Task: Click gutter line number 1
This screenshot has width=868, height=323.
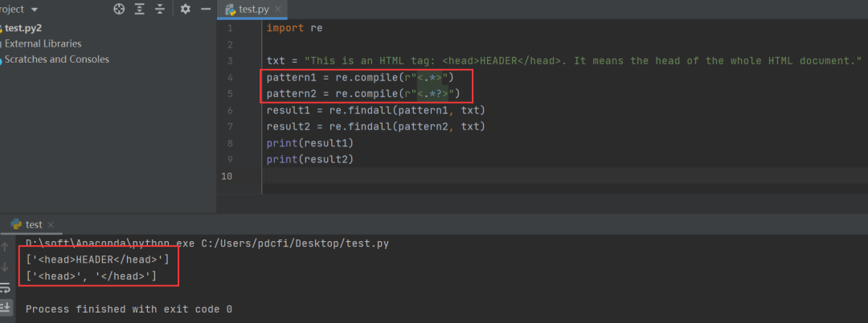Action: tap(230, 28)
